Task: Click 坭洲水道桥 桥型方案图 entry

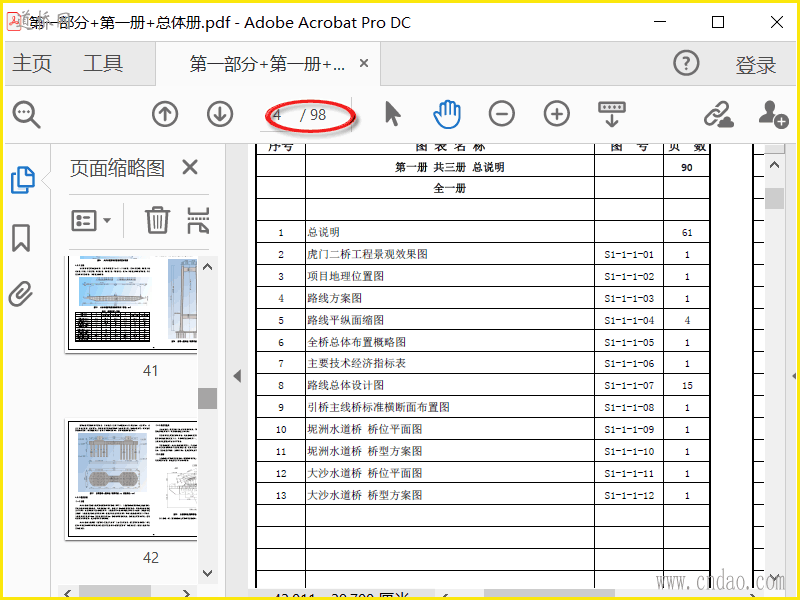Action: (x=365, y=451)
